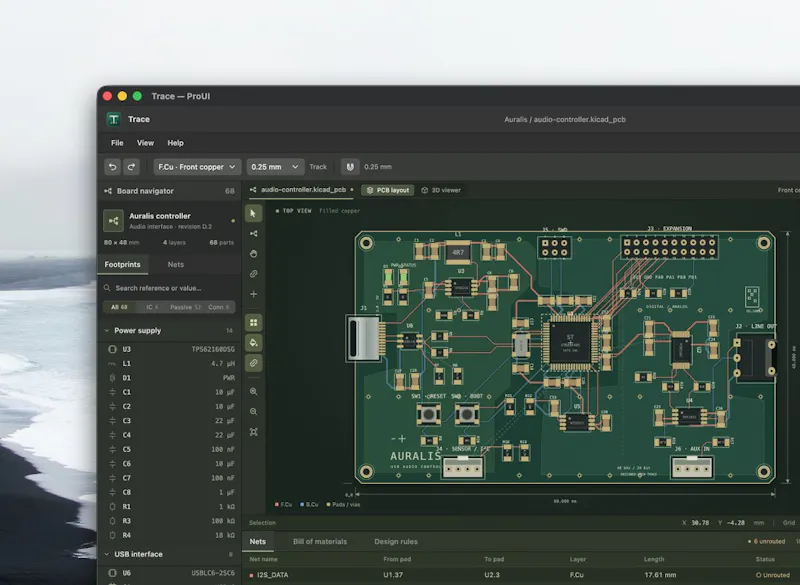Select the C1 10 µF capacitor row
The image size is (800, 585).
[x=169, y=392]
